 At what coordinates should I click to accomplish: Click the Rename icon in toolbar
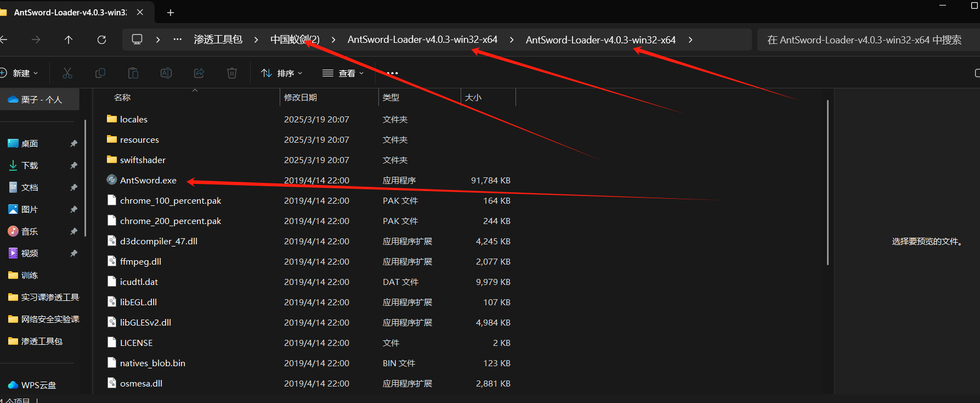coord(166,73)
